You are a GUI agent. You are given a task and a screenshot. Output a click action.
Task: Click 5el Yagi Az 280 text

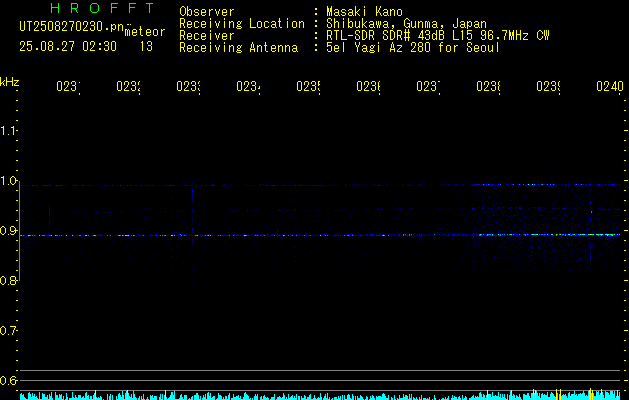pos(413,48)
